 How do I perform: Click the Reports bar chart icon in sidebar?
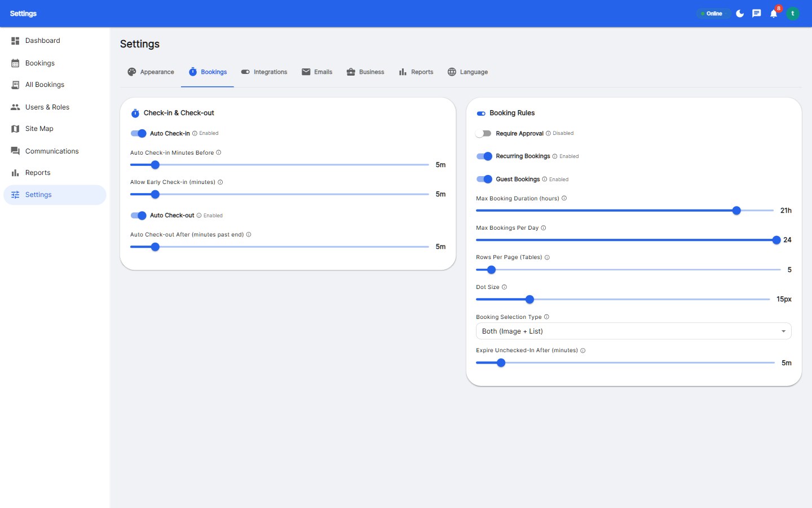[15, 173]
